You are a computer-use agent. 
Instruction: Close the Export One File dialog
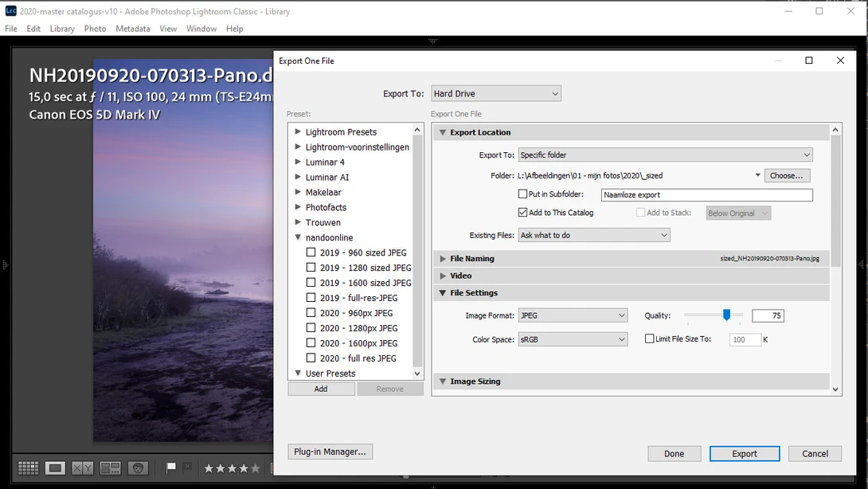(x=840, y=61)
